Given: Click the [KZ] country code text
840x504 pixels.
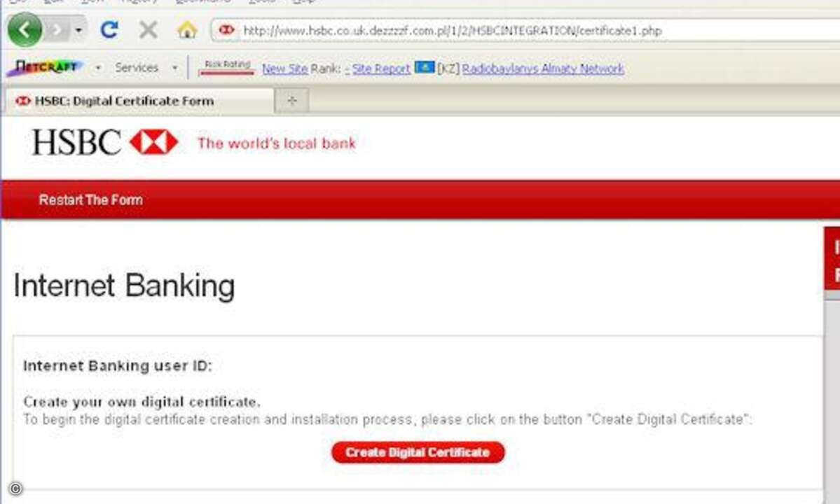Looking at the screenshot, I should [448, 69].
